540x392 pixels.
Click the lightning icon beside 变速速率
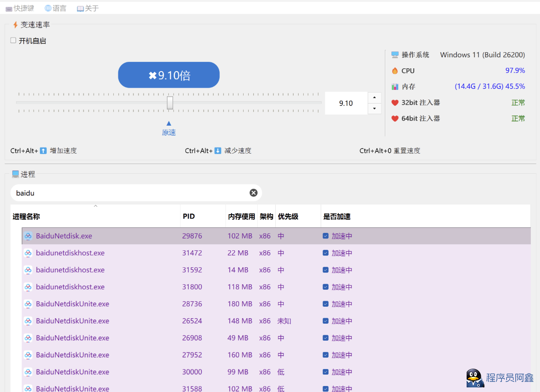pyautogui.click(x=15, y=25)
